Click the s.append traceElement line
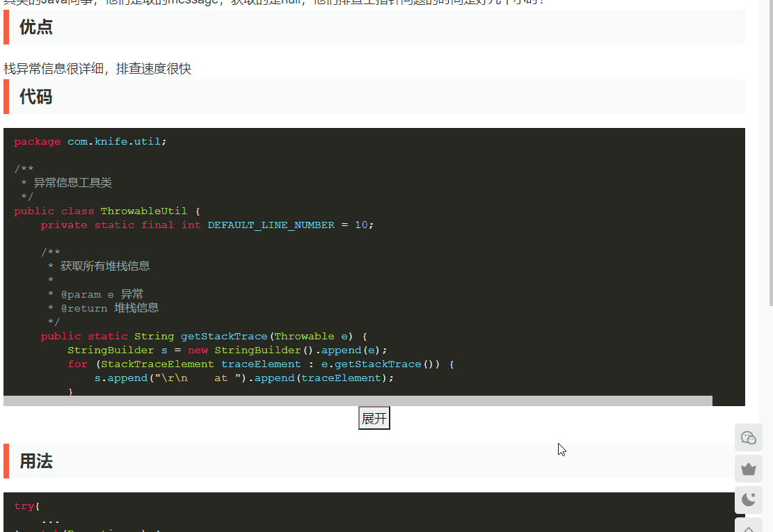 click(244, 378)
